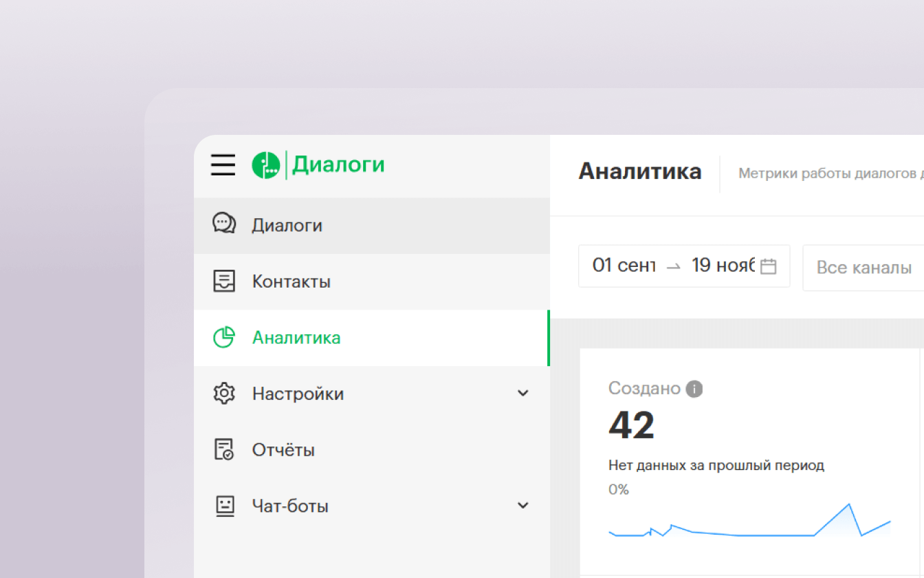Click the 01 сент start date field
The width and height of the screenshot is (924, 578).
(x=624, y=266)
